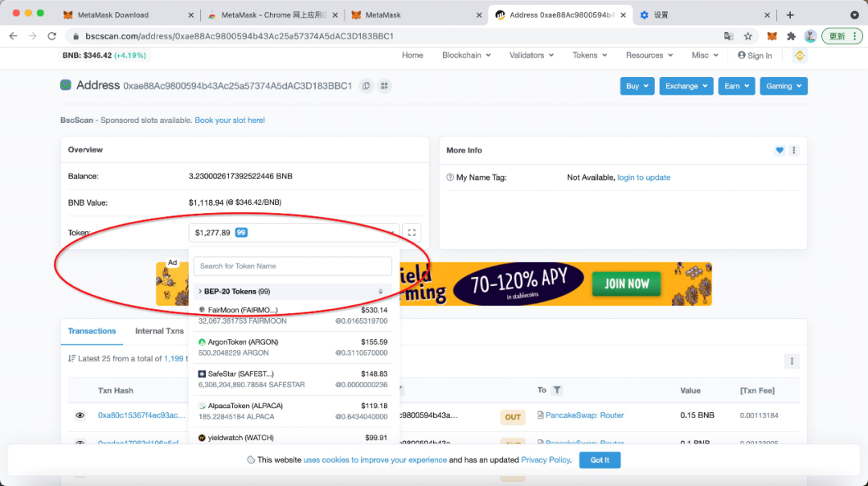
Task: Select the yieldwatch (WATCH) token entry
Action: 293,437
